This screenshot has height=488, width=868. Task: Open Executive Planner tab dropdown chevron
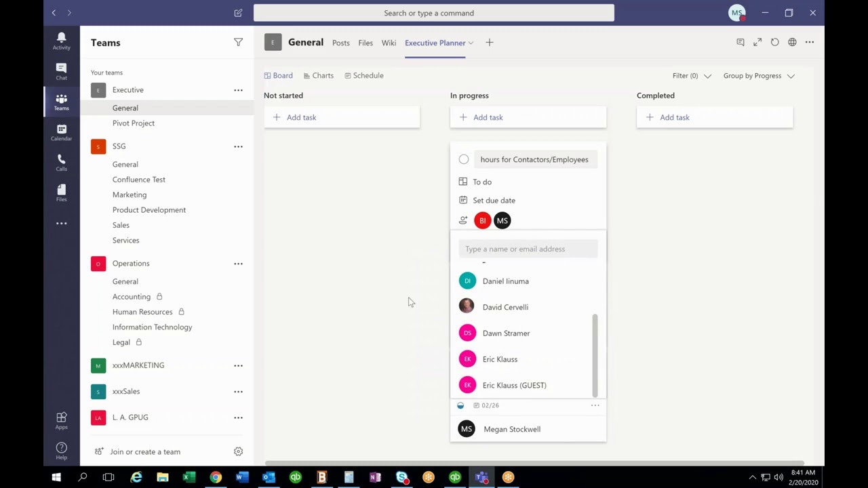[471, 43]
